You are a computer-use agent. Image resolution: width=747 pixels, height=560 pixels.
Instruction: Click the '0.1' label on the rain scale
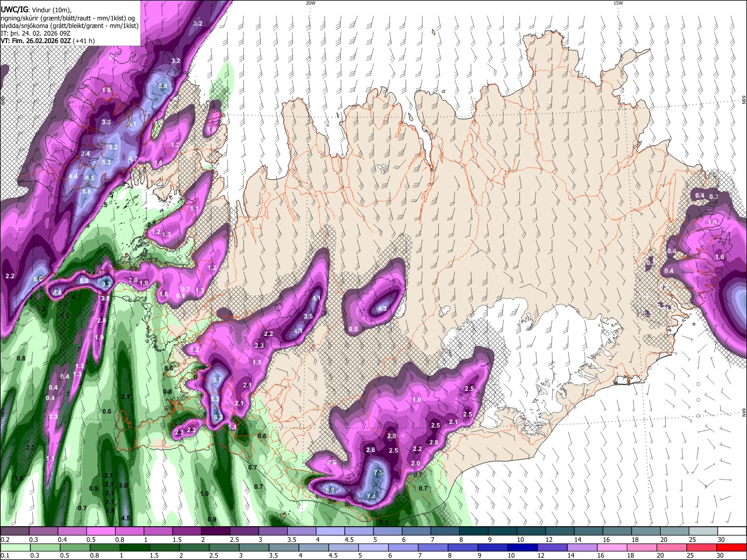[5, 556]
